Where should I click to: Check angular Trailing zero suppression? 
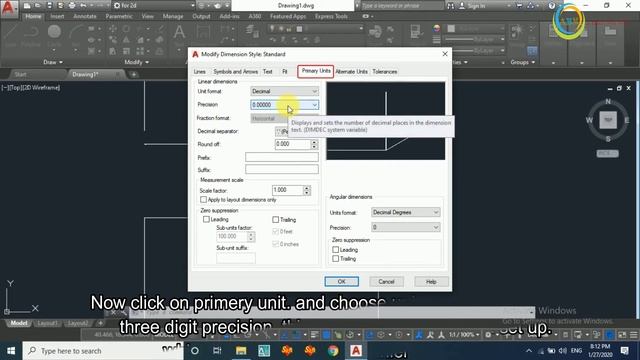336,259
